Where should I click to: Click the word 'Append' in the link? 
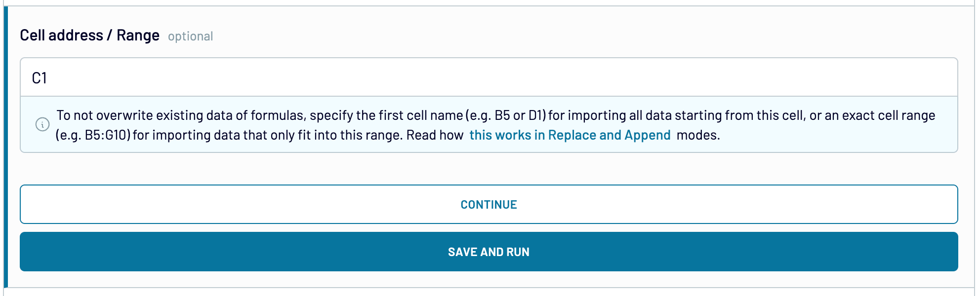647,135
